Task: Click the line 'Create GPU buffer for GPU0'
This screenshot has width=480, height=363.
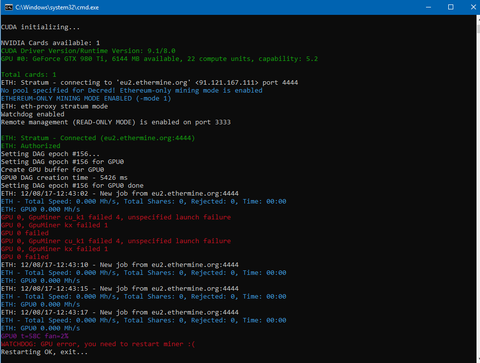Action: [x=52, y=170]
